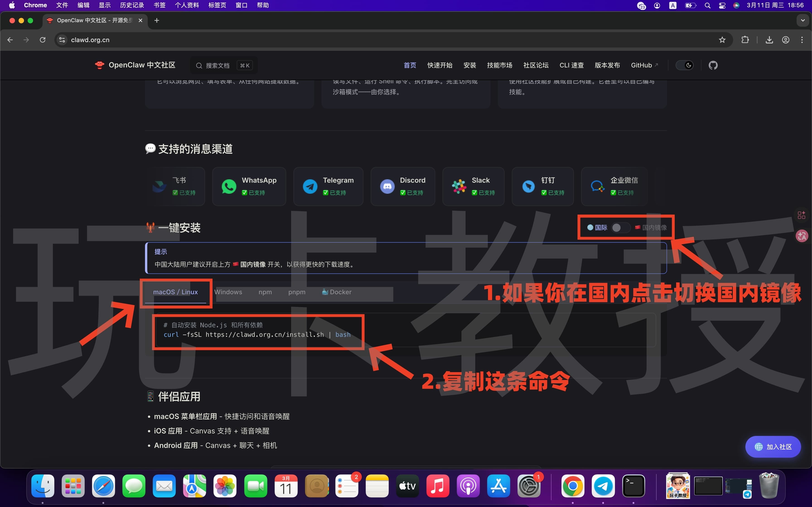Open the GitHub icon in the site header

coord(713,65)
